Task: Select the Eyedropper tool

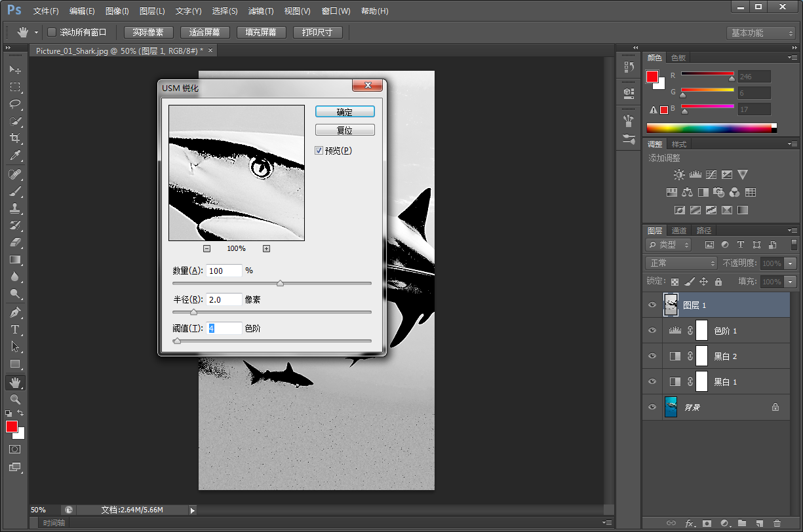Action: click(x=15, y=155)
